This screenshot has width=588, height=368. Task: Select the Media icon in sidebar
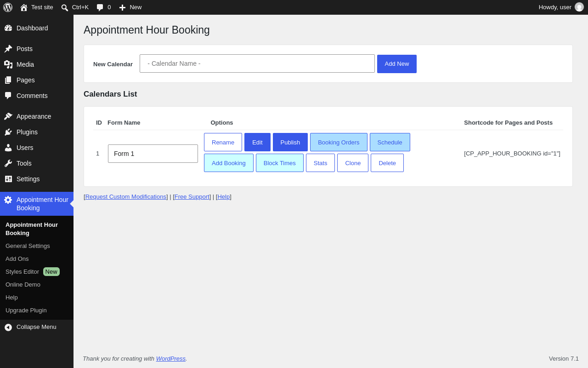pyautogui.click(x=8, y=64)
